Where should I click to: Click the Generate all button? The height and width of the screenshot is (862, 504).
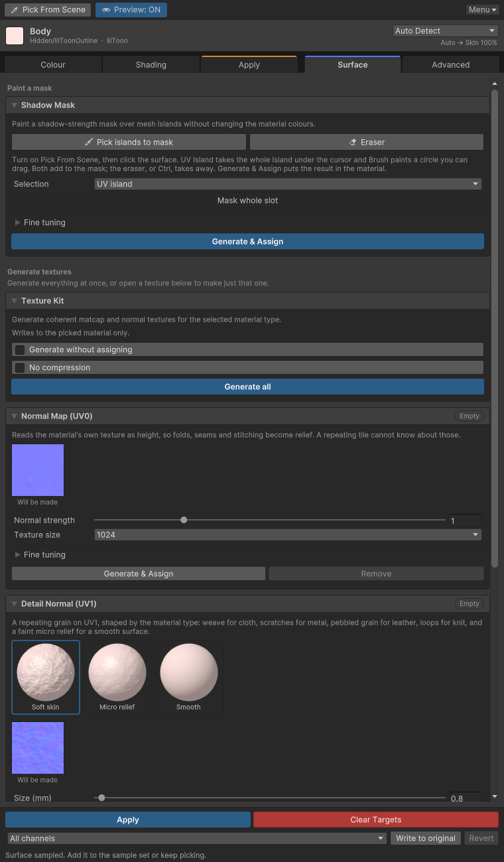coord(247,387)
